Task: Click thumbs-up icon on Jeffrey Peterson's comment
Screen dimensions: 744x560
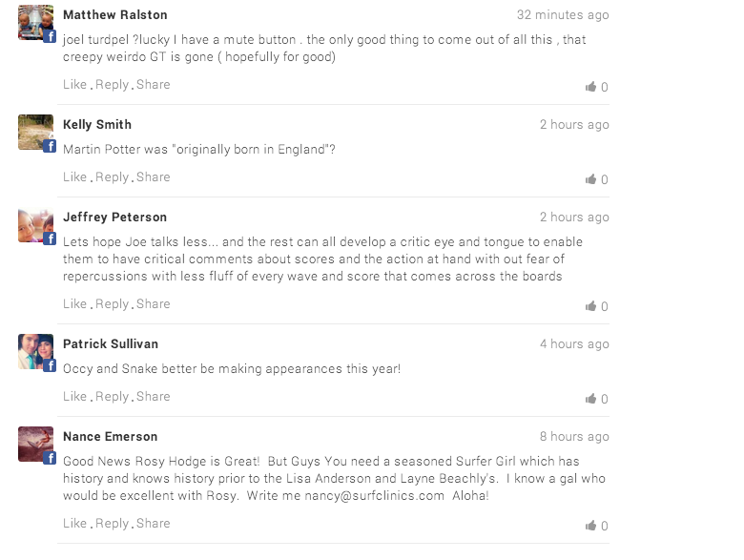Action: 590,306
